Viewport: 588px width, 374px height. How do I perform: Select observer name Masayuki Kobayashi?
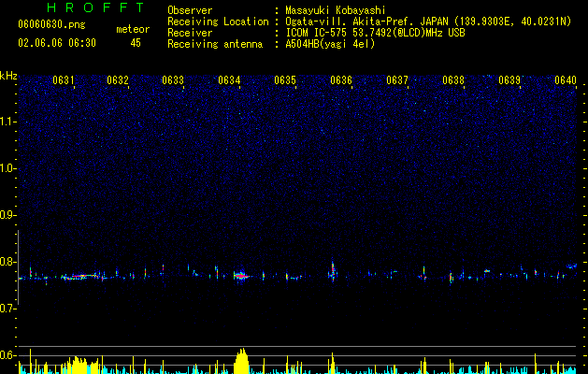335,10
